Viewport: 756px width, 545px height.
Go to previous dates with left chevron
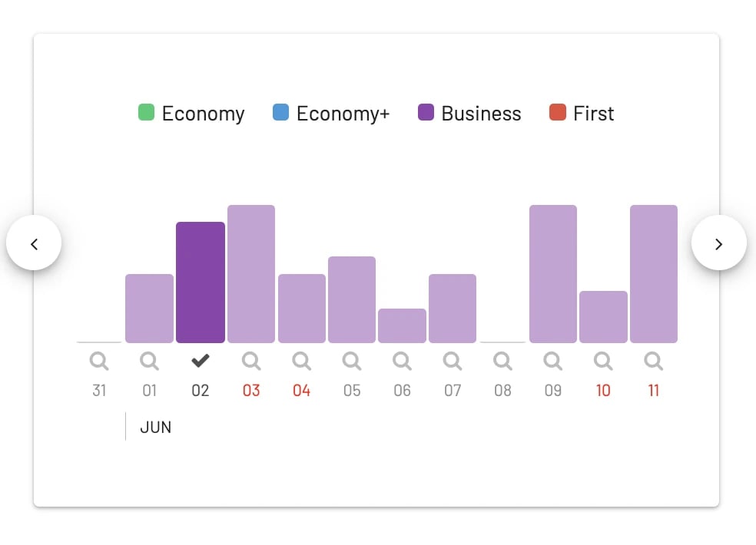(34, 243)
